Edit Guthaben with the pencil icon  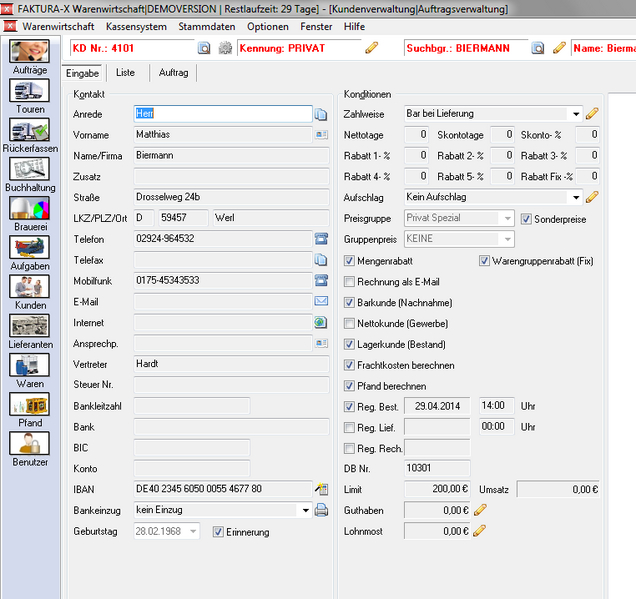pyautogui.click(x=480, y=510)
